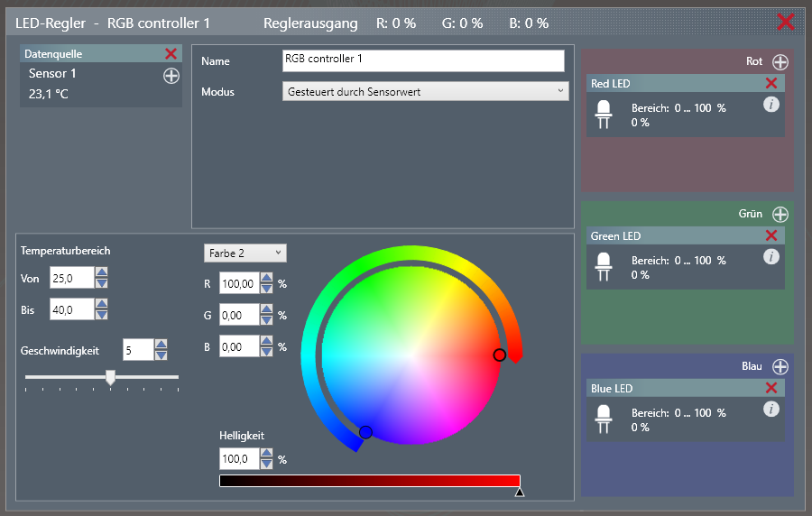Viewport: 812px width, 516px height.
Task: Add a new output to Grün channel
Action: (780, 215)
